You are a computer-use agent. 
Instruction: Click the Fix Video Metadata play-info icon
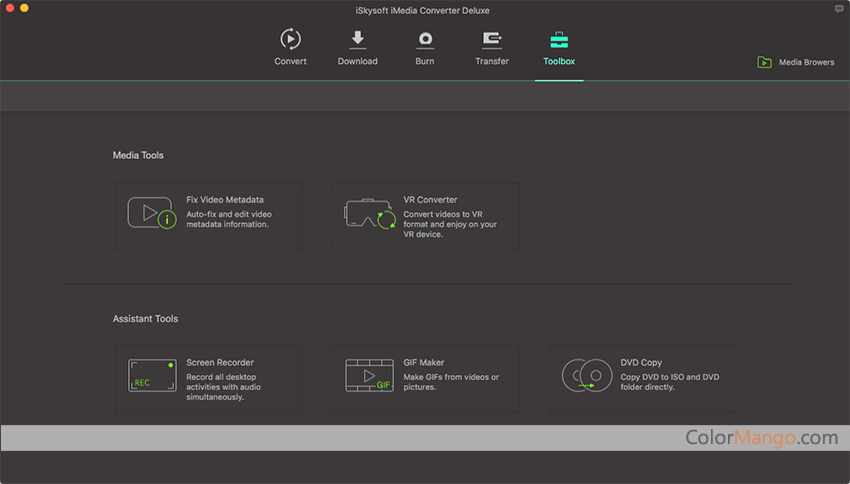tap(152, 213)
